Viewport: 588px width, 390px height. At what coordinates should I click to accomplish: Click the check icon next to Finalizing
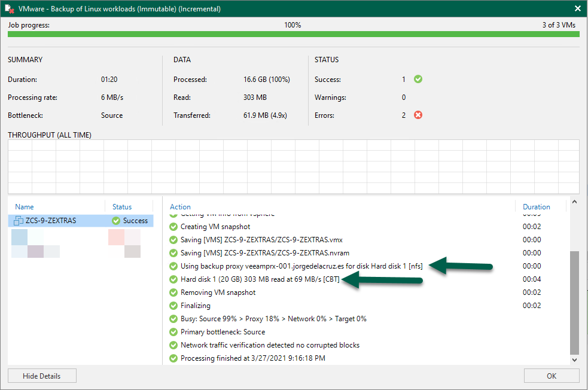(x=173, y=305)
